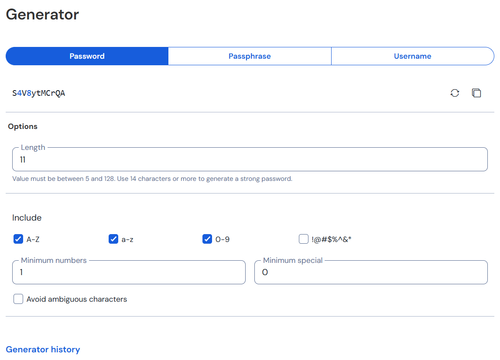
Task: Click the Generator page title
Action: 42,14
